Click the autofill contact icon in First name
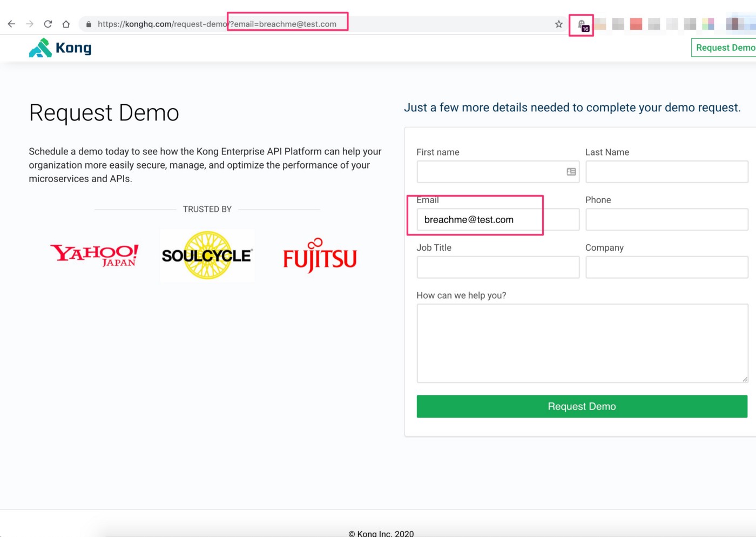The image size is (756, 537). [571, 172]
